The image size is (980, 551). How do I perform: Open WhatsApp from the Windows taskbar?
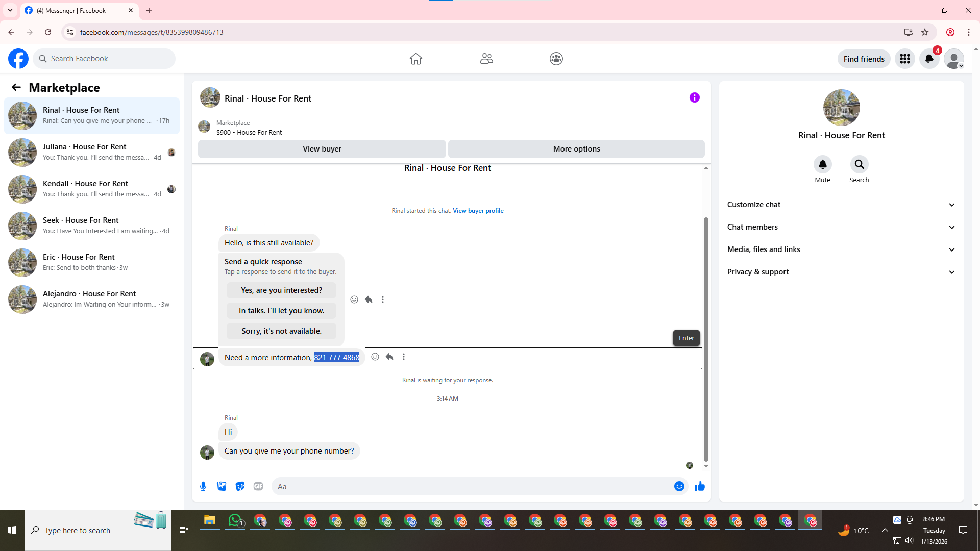(235, 520)
